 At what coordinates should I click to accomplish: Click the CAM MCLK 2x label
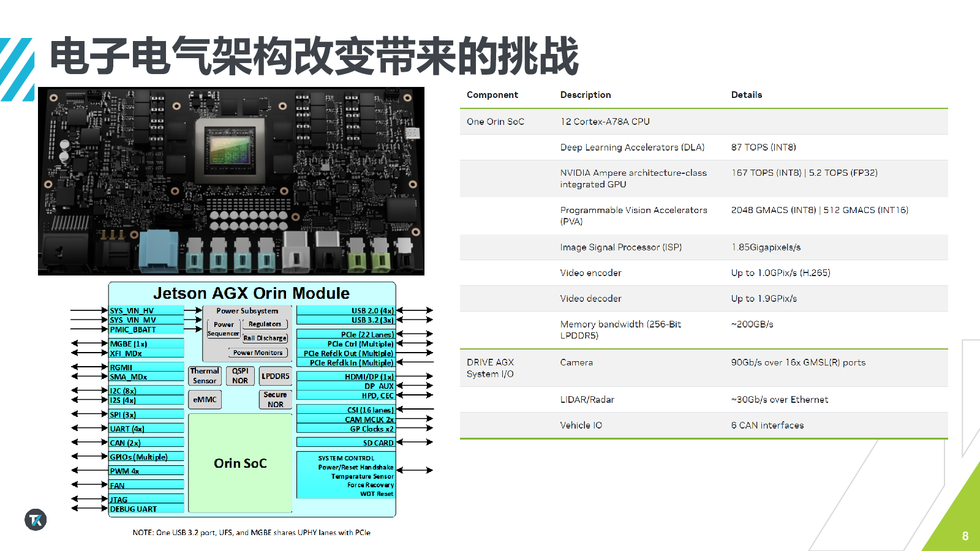(x=369, y=419)
